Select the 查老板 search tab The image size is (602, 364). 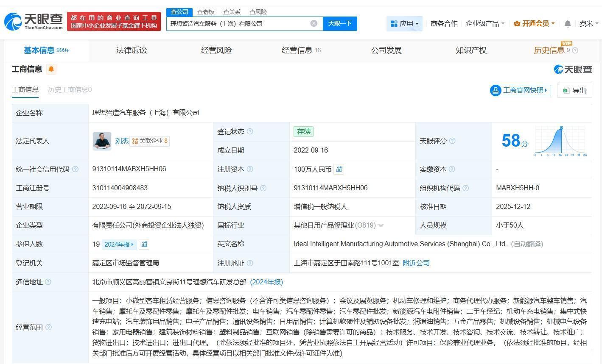pyautogui.click(x=206, y=12)
